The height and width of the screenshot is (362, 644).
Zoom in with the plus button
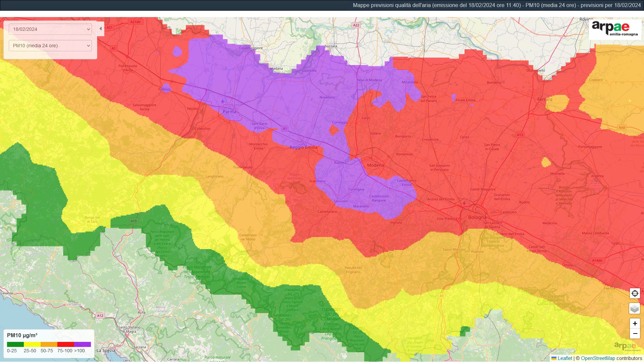[635, 323]
